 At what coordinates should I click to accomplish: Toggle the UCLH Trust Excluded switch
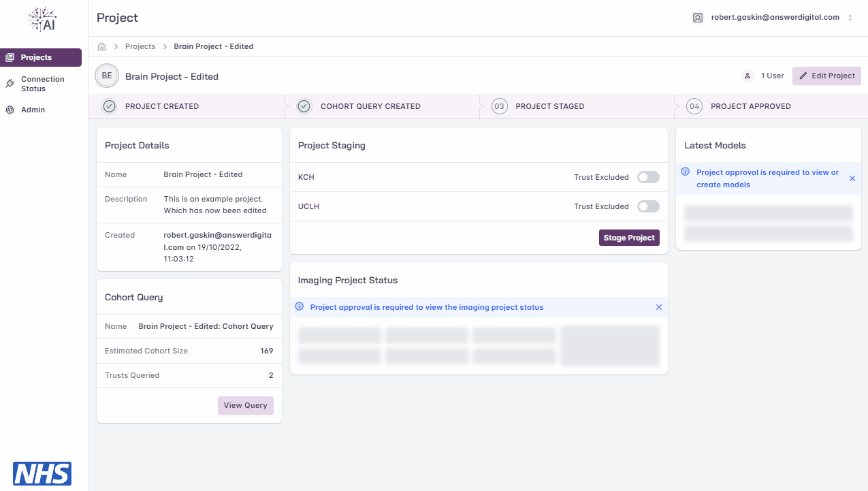648,206
